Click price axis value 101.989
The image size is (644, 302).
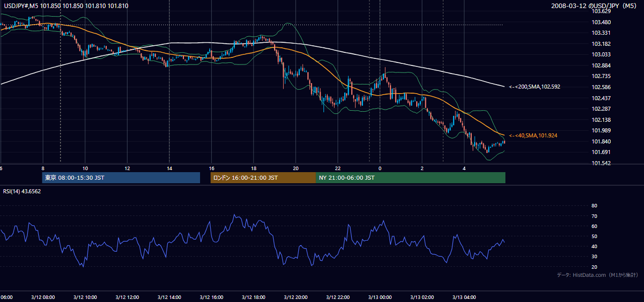[x=601, y=130]
